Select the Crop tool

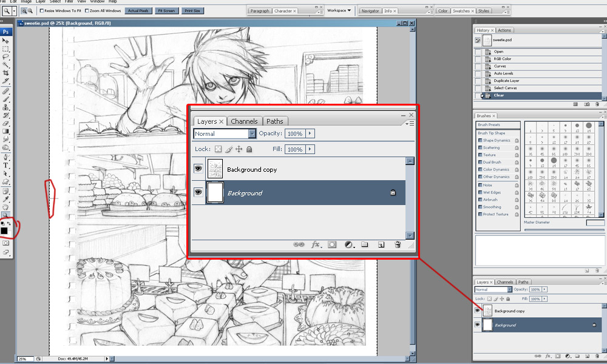click(5, 73)
